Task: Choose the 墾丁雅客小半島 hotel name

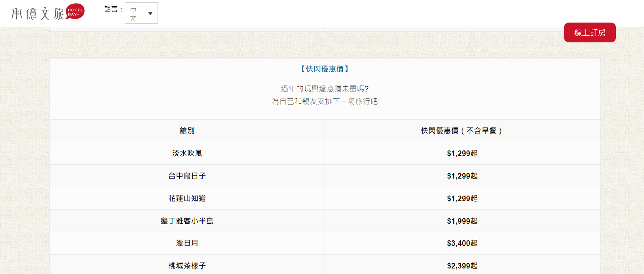Action: 187,221
